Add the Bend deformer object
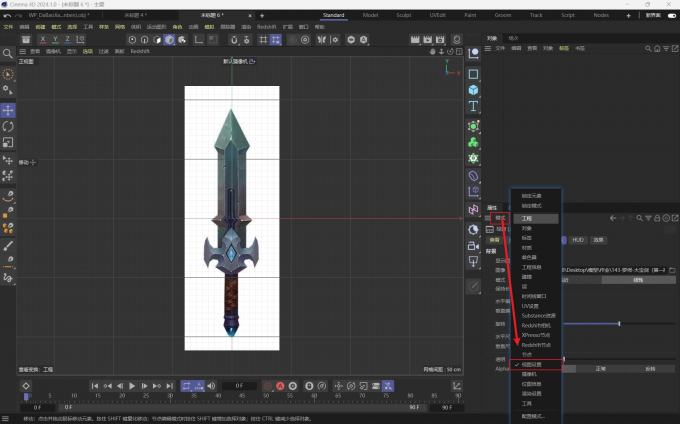The height and width of the screenshot is (424, 680). [473, 176]
